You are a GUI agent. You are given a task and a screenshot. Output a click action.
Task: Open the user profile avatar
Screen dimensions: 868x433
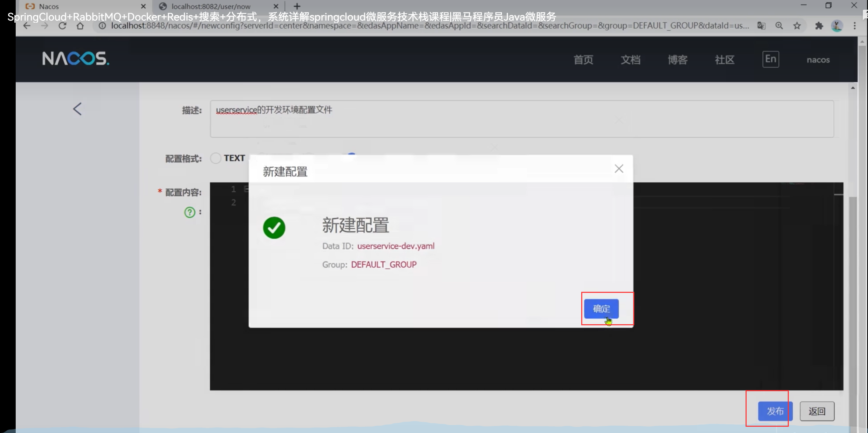(837, 26)
